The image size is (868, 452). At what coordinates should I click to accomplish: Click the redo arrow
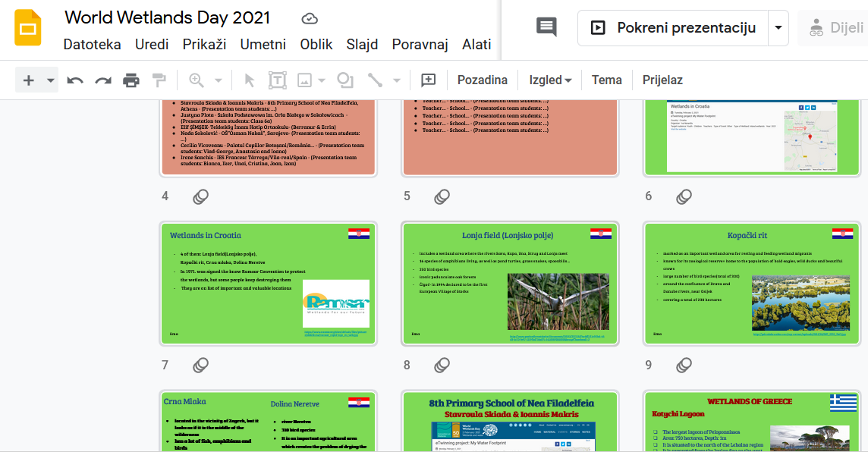103,81
